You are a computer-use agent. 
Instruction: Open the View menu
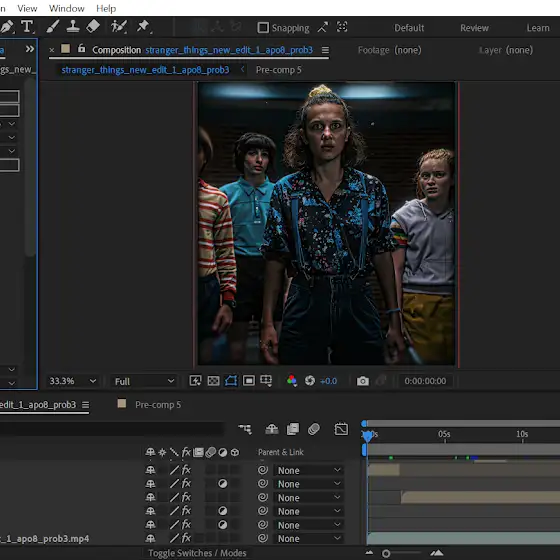click(x=28, y=8)
